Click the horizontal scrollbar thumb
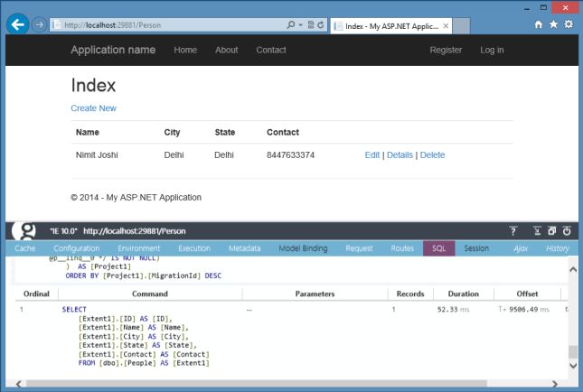583x392 pixels. pos(257,384)
